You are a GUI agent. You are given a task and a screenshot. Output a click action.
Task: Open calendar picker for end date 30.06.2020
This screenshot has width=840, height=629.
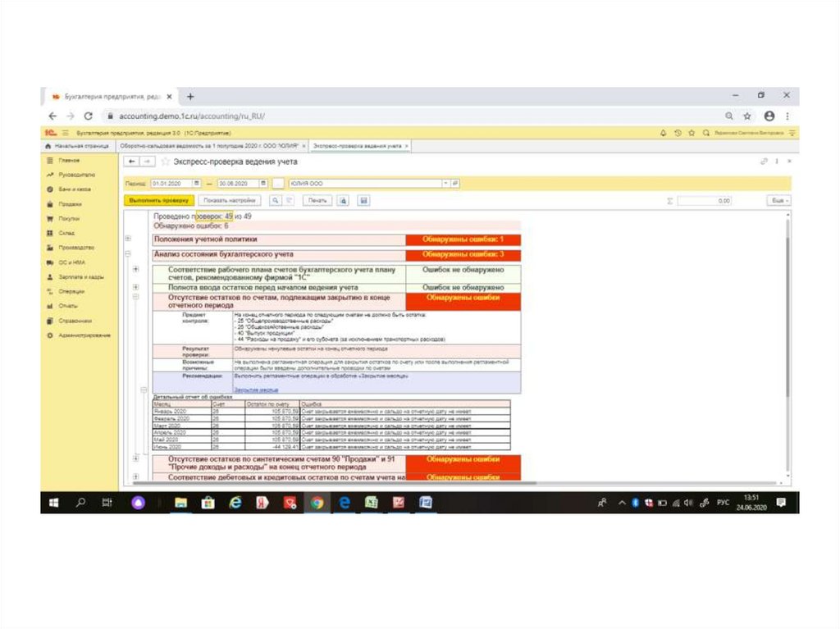point(263,183)
